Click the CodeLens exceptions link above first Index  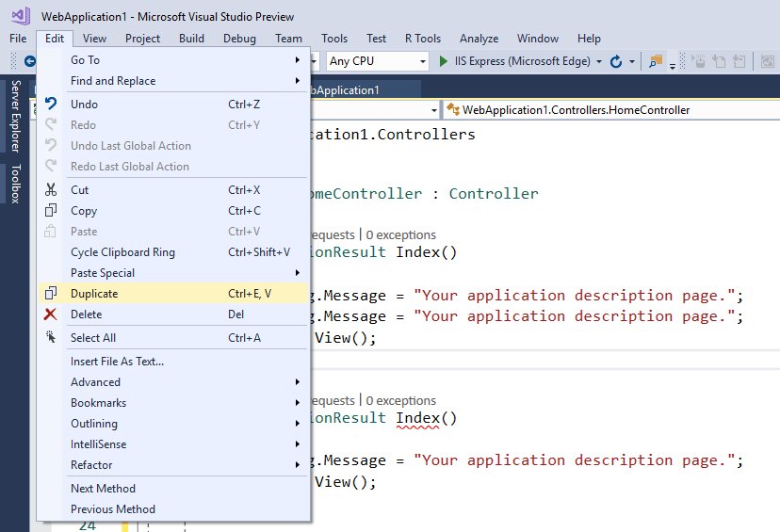[401, 234]
